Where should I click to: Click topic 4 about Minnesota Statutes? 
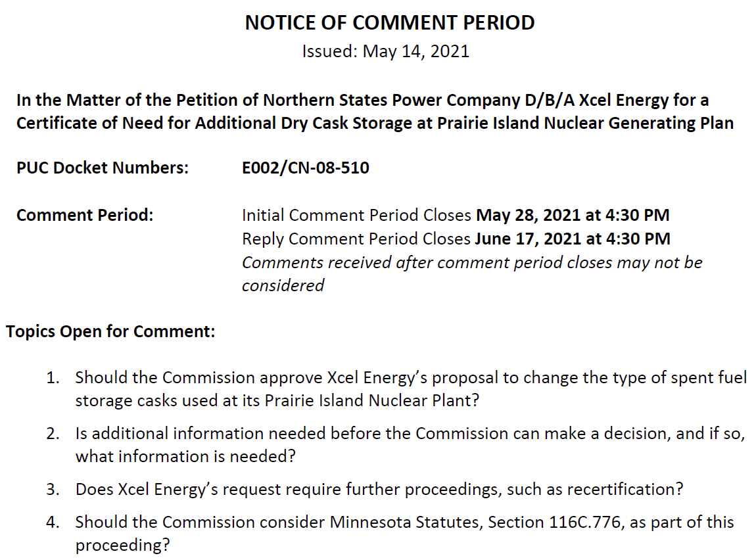(404, 533)
